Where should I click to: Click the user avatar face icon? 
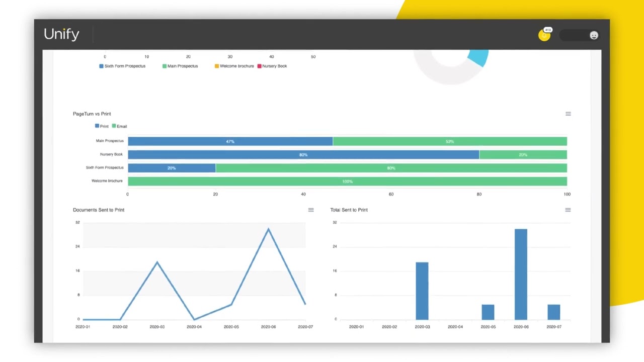pyautogui.click(x=594, y=35)
